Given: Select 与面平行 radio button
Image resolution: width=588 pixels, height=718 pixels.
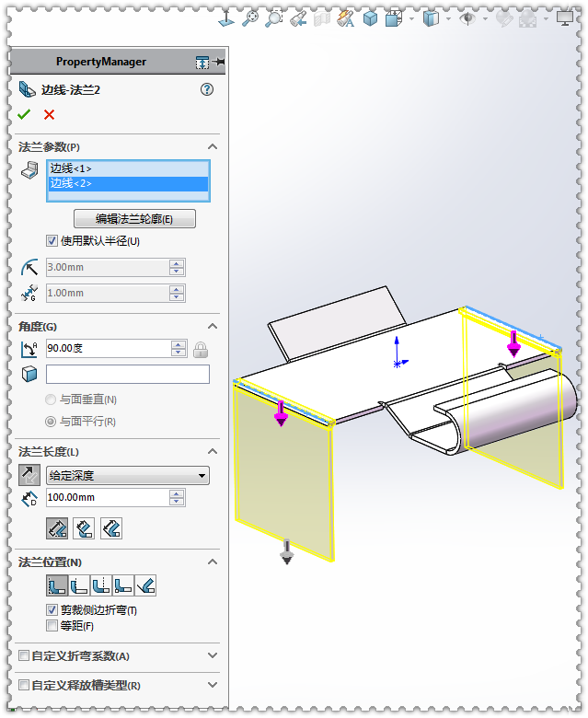Looking at the screenshot, I should 51,422.
